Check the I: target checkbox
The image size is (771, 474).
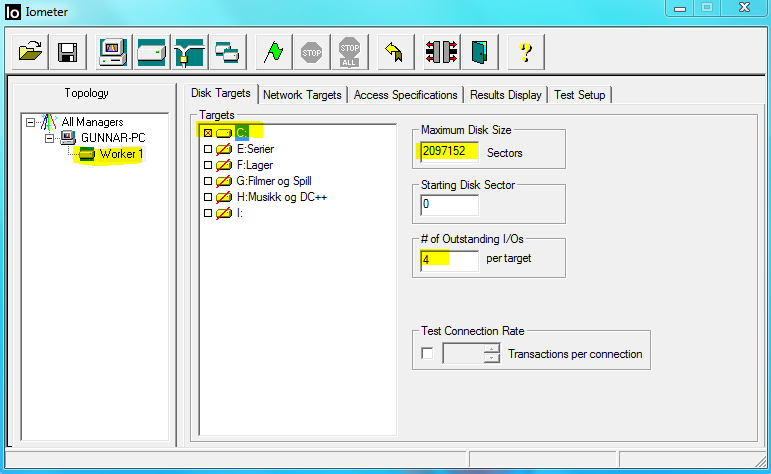click(x=208, y=213)
